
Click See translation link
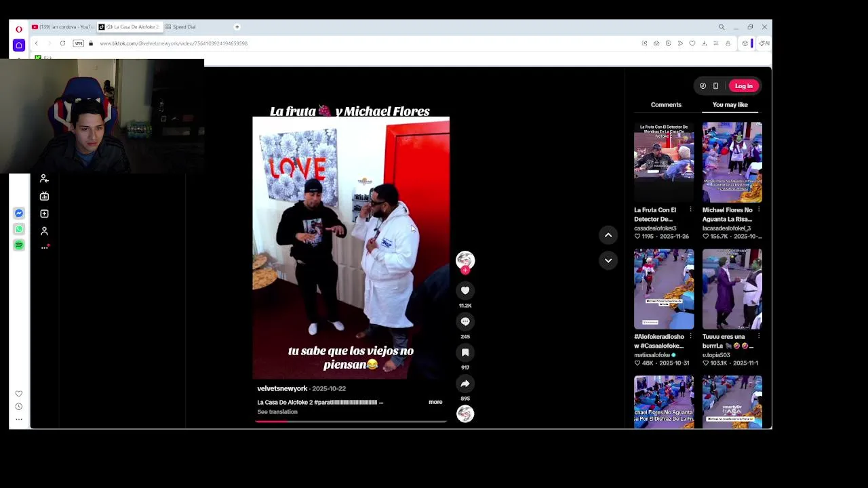click(x=277, y=412)
